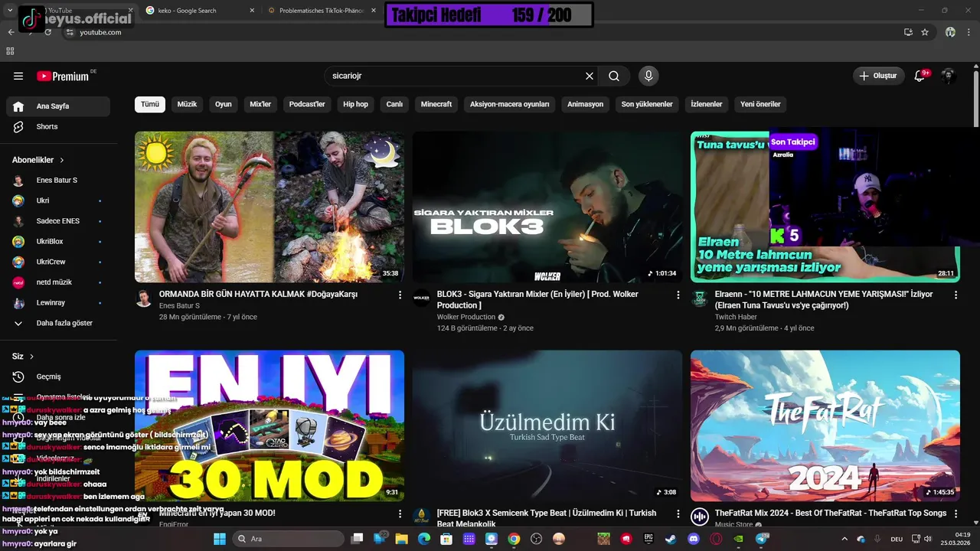Screen dimensions: 980x551
Task: Open Epic Games launcher from the taskbar
Action: pos(648,539)
